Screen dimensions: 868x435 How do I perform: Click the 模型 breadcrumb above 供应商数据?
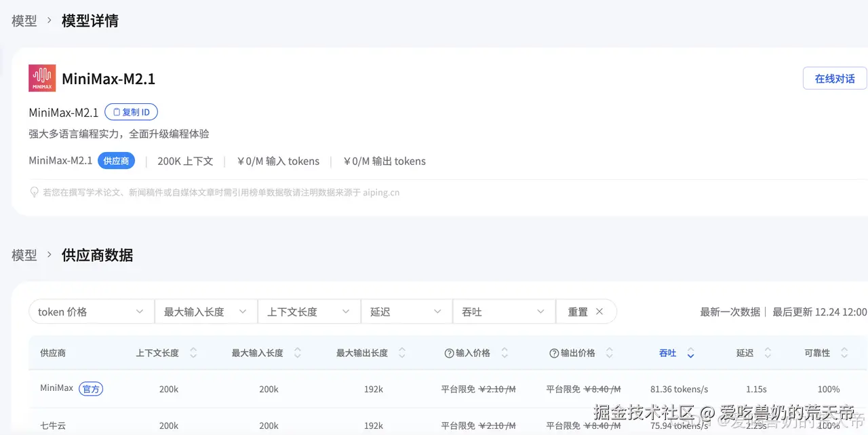point(24,254)
